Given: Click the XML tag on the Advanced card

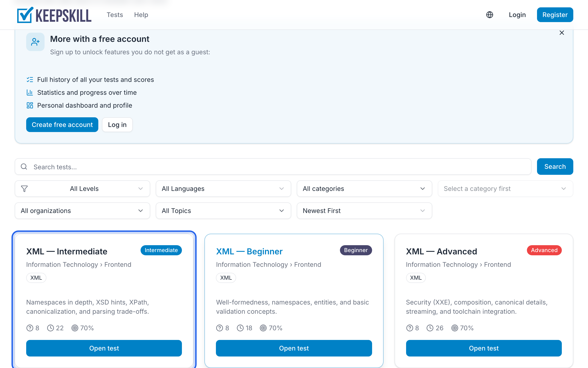Looking at the screenshot, I should point(416,278).
